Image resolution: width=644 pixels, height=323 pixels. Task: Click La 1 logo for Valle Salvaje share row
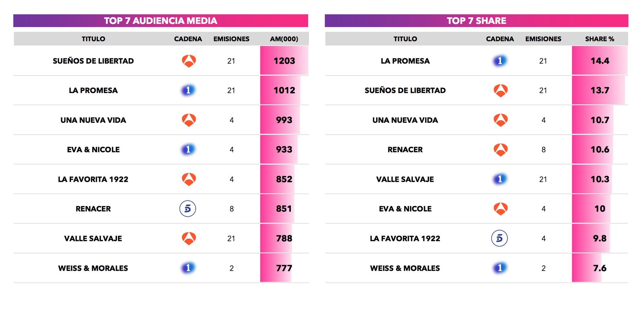[500, 179]
